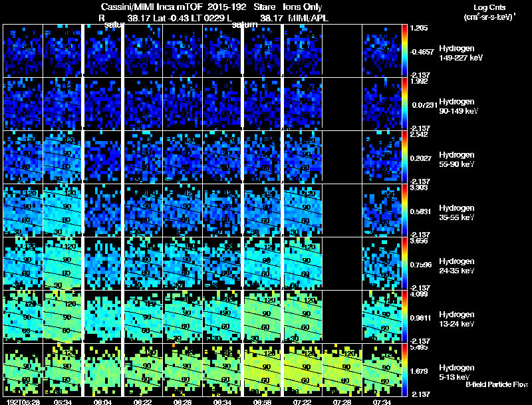This screenshot has width=532, height=405.
Task: Click the Ions Only title text
Action: coord(303,7)
